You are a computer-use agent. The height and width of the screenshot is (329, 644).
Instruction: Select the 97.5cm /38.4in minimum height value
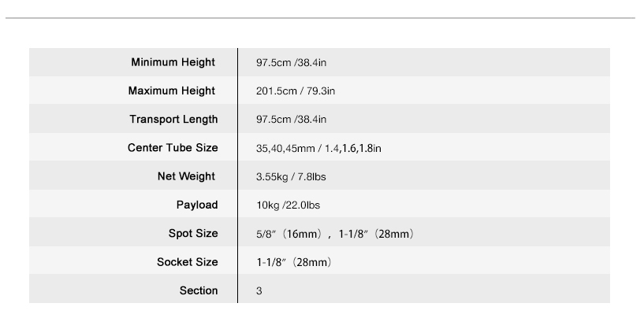(291, 63)
